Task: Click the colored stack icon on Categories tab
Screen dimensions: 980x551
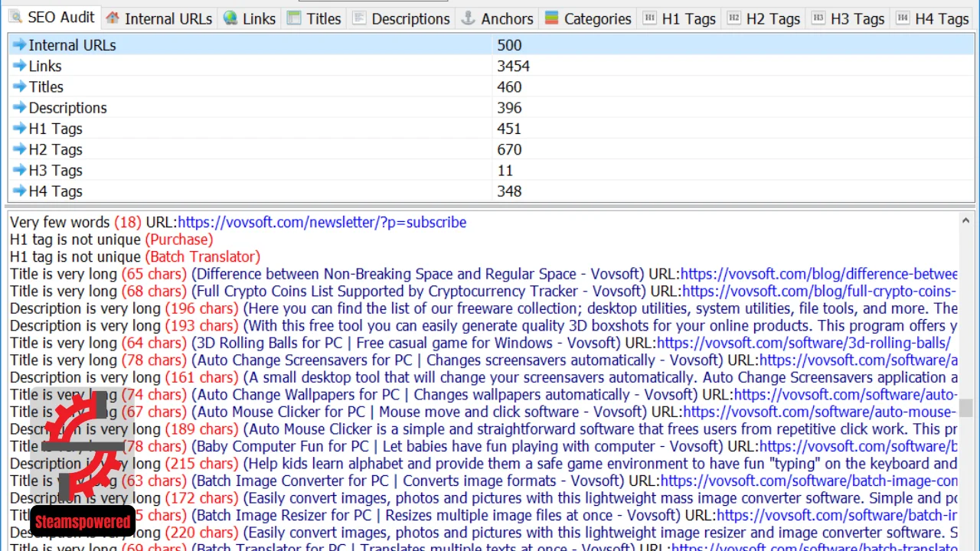Action: tap(551, 18)
